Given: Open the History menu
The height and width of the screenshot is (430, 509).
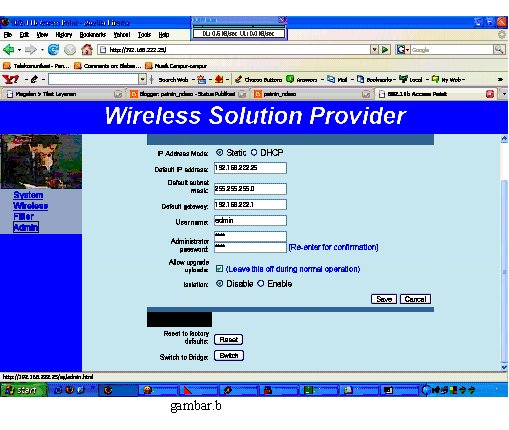Looking at the screenshot, I should pos(64,35).
